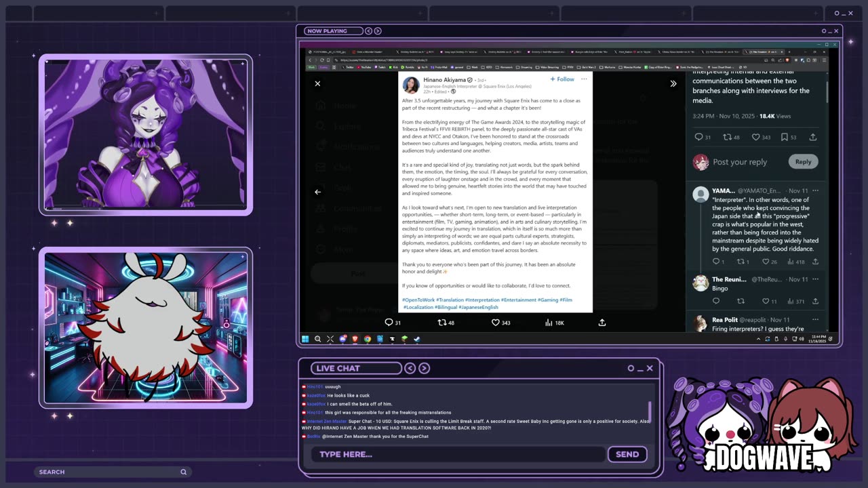Select the active X browser tab

tap(764, 52)
